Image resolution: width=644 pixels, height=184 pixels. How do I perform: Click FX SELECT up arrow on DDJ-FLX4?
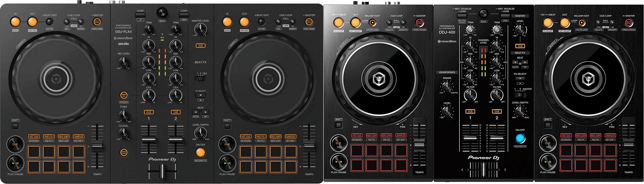pos(201,100)
